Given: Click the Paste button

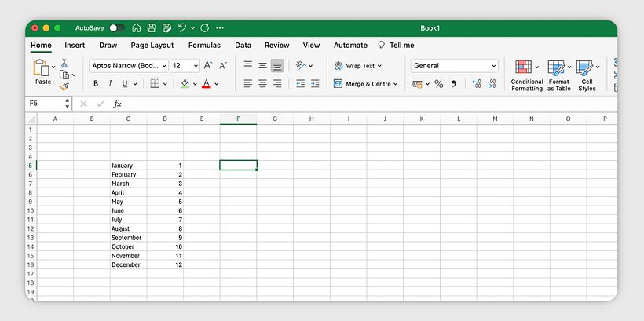Looking at the screenshot, I should [42, 71].
